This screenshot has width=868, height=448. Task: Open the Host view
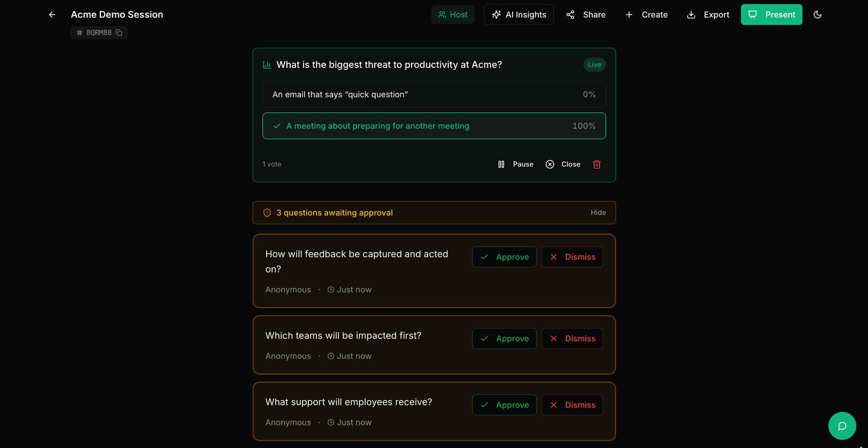pos(453,14)
